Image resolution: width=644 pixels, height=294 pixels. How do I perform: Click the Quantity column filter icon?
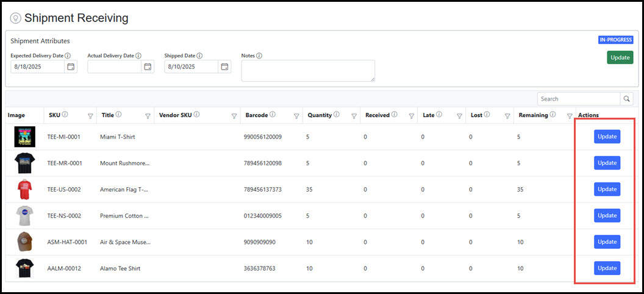tap(354, 116)
